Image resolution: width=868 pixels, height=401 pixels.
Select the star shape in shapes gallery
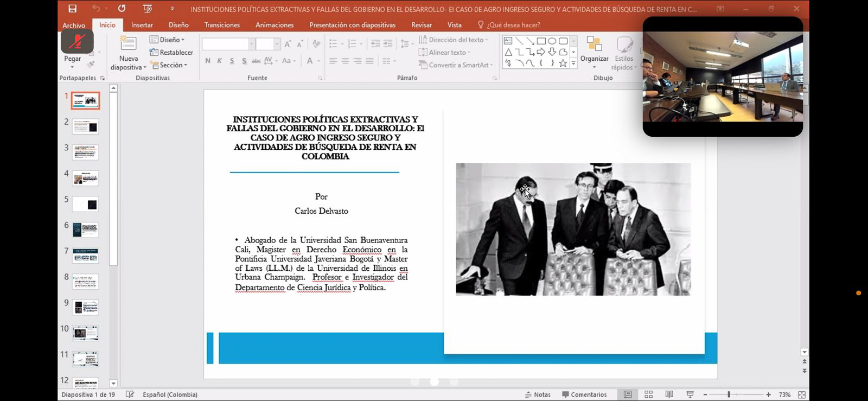pos(563,63)
